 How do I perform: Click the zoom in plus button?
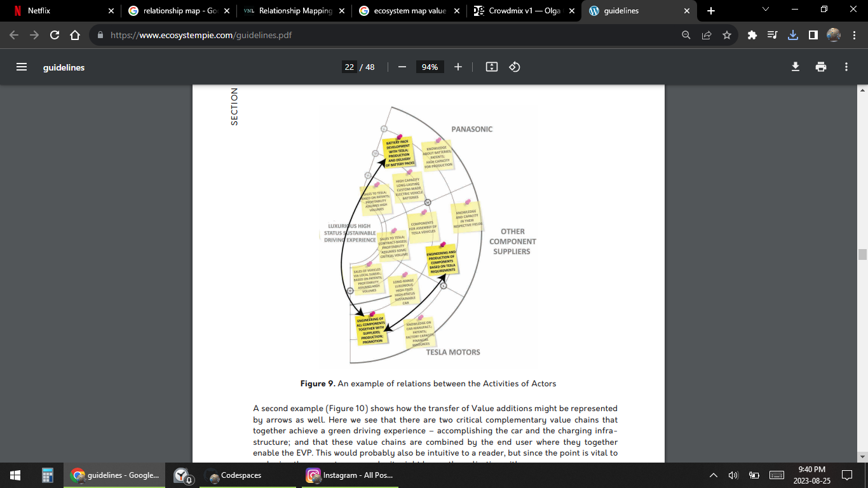(x=458, y=67)
